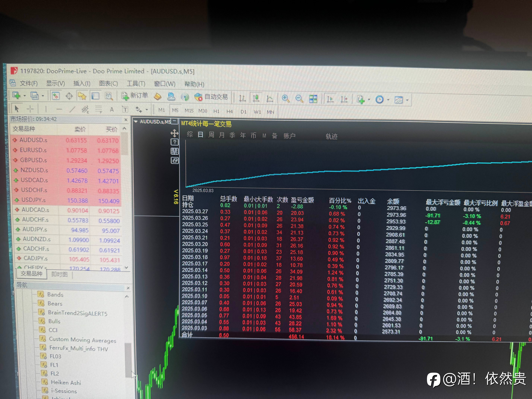The height and width of the screenshot is (399, 532).
Task: Toggle chart auto scroll icon
Action: point(330,99)
